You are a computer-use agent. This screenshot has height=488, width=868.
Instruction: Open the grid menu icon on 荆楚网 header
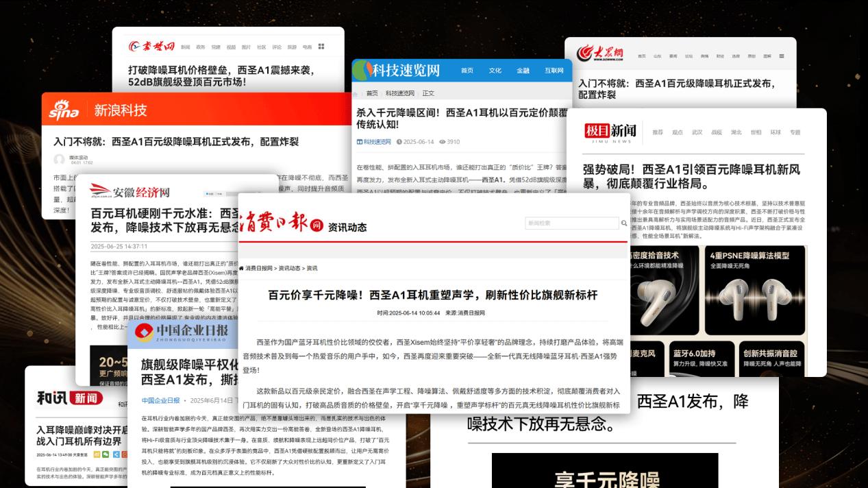tap(321, 47)
